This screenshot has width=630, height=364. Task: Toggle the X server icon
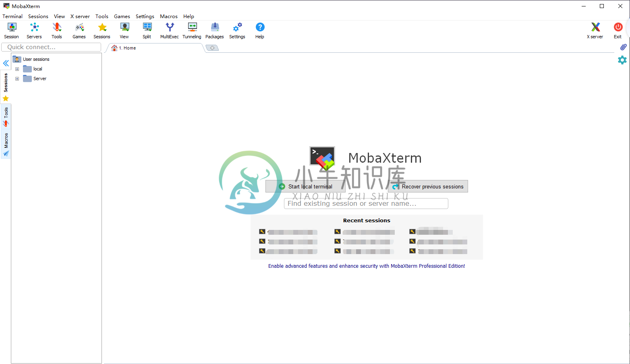[x=595, y=31]
